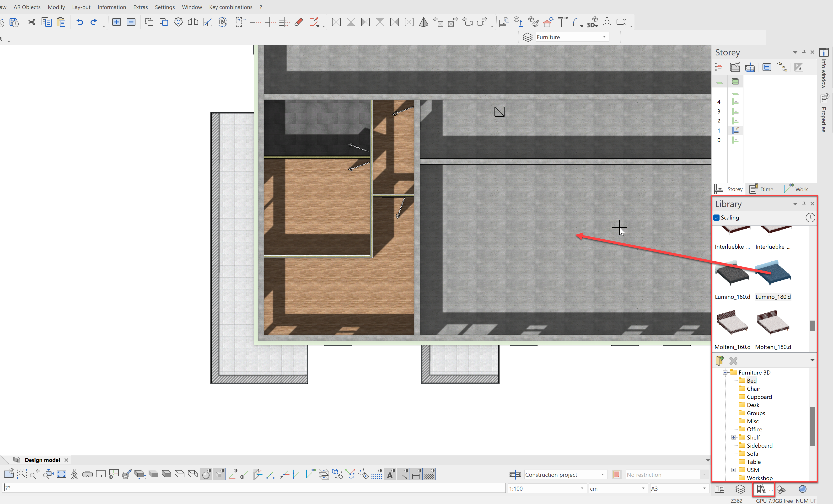Click the blue fit-to-screen zoom icon
Screen dimensions: 833x504
click(x=62, y=475)
